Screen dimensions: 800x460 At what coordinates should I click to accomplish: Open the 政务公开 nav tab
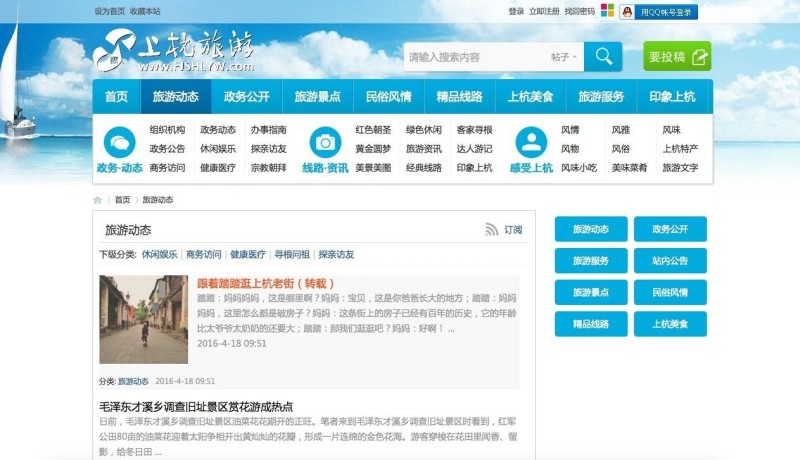(246, 96)
